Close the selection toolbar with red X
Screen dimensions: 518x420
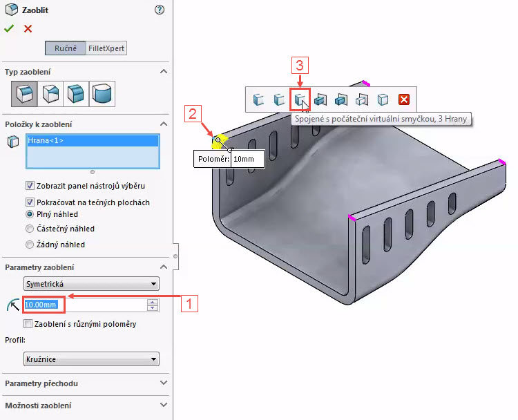(x=404, y=99)
